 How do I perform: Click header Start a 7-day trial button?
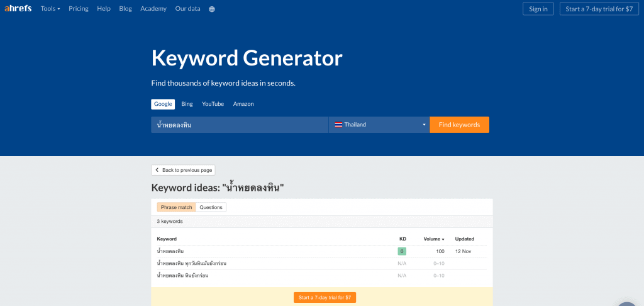click(599, 9)
